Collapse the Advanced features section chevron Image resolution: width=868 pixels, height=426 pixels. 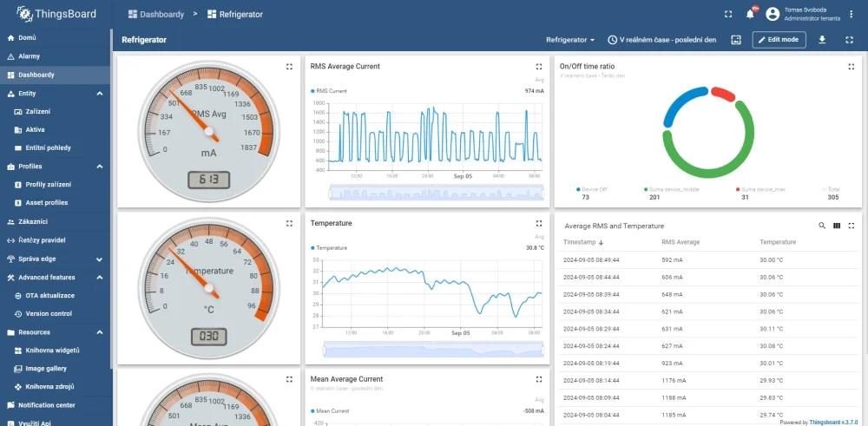point(100,277)
